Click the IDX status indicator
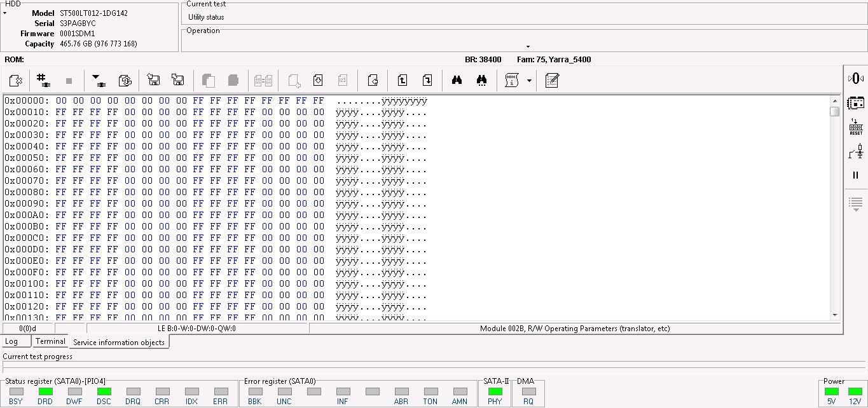This screenshot has width=868, height=408. (191, 391)
